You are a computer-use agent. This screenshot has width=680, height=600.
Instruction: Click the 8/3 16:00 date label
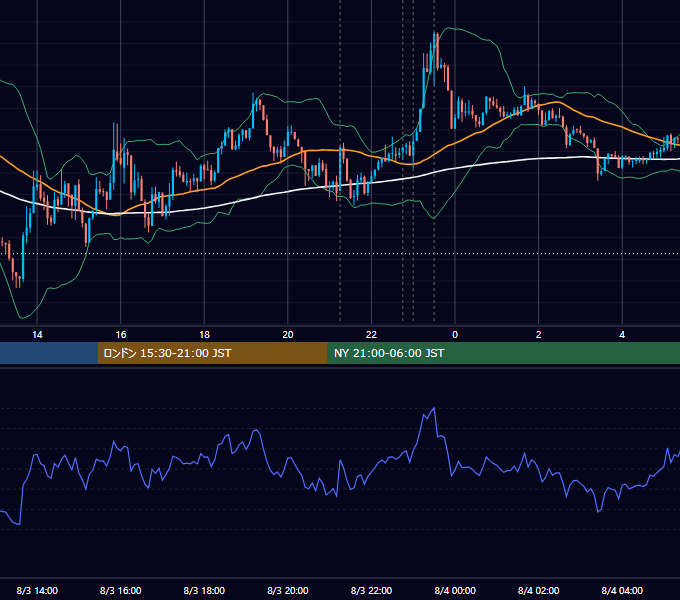click(x=121, y=590)
